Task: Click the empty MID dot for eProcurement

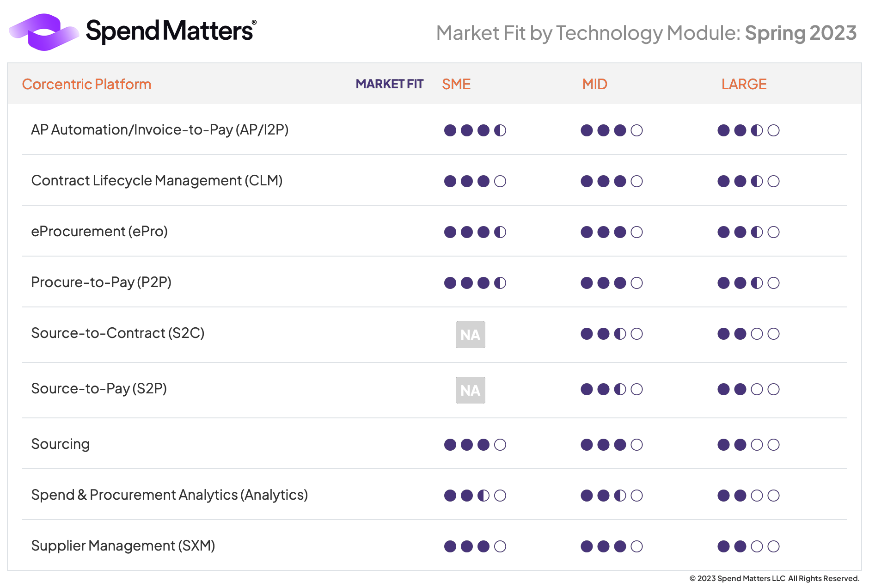Action: (x=636, y=232)
